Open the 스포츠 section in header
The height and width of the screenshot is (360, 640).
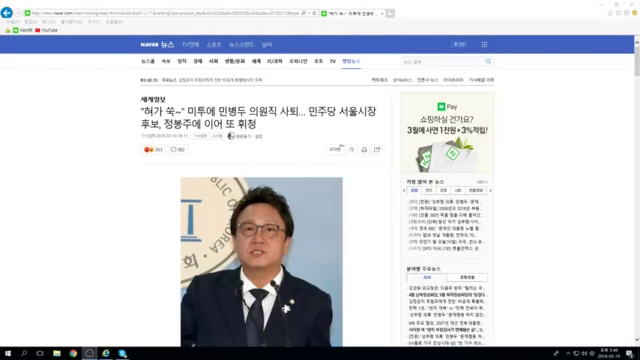pos(214,44)
